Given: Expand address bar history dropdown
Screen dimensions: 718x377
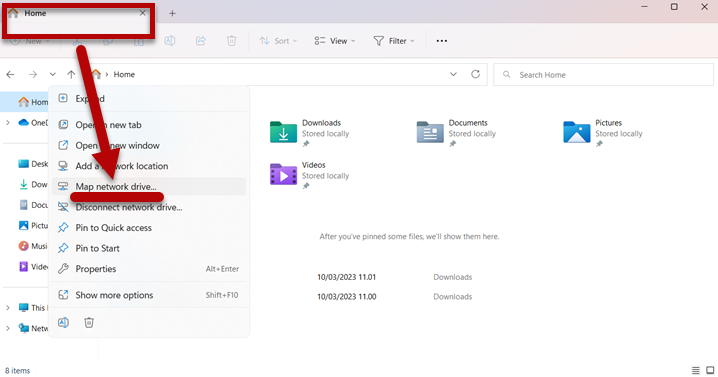Looking at the screenshot, I should pos(453,74).
